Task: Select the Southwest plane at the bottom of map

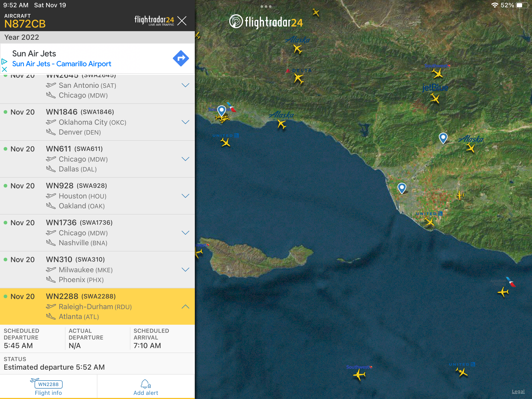Action: click(x=359, y=375)
